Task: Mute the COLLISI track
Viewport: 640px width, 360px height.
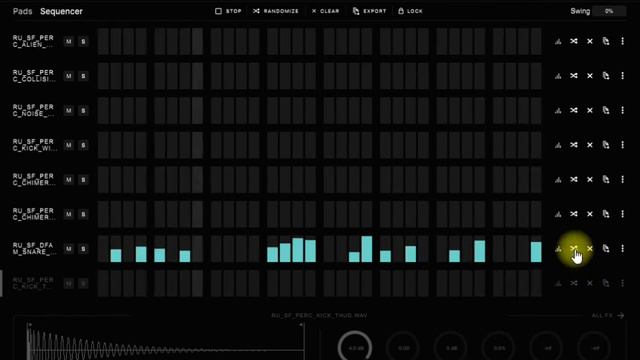Action: [69, 76]
